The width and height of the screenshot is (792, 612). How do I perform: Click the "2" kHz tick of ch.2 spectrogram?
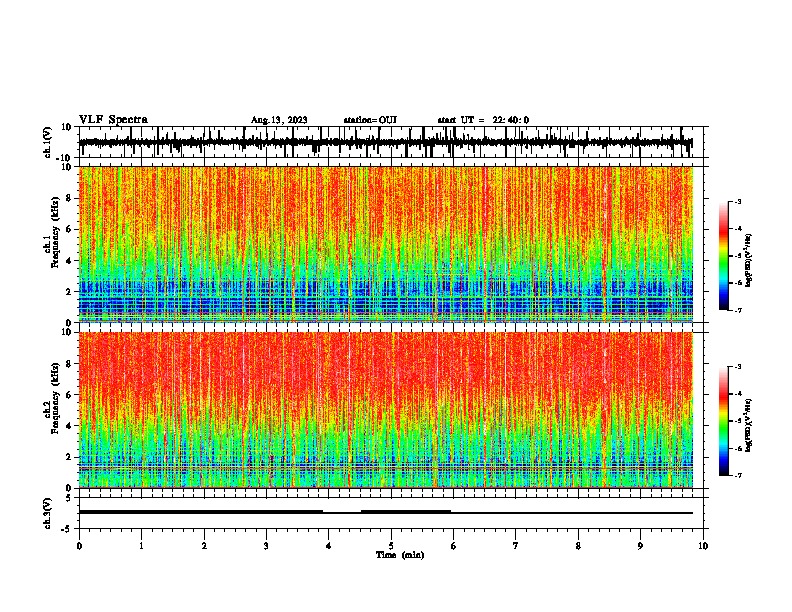point(69,457)
